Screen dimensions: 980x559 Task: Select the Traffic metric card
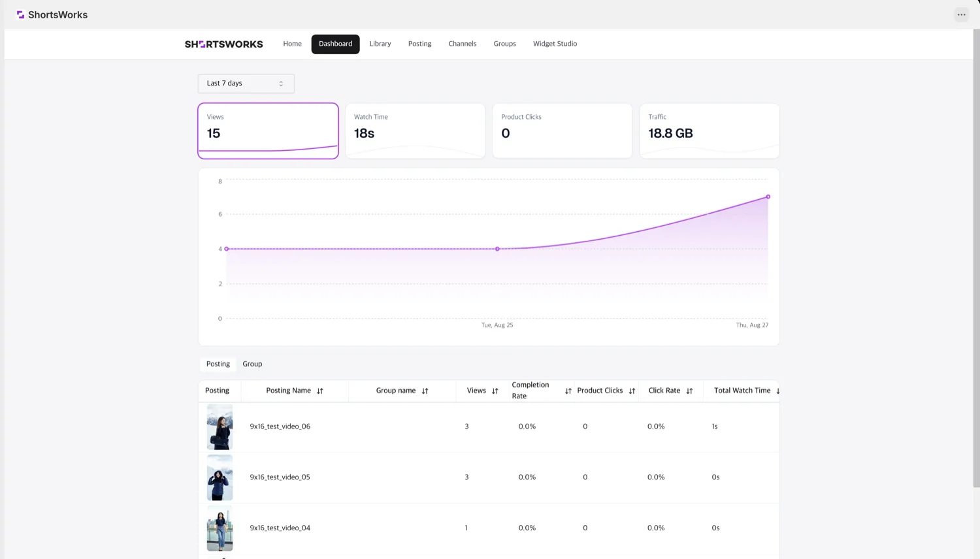click(710, 131)
